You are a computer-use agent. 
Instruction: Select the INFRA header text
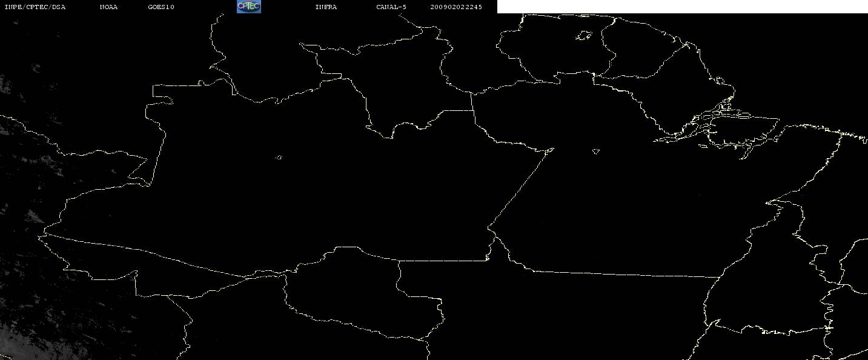pos(326,7)
